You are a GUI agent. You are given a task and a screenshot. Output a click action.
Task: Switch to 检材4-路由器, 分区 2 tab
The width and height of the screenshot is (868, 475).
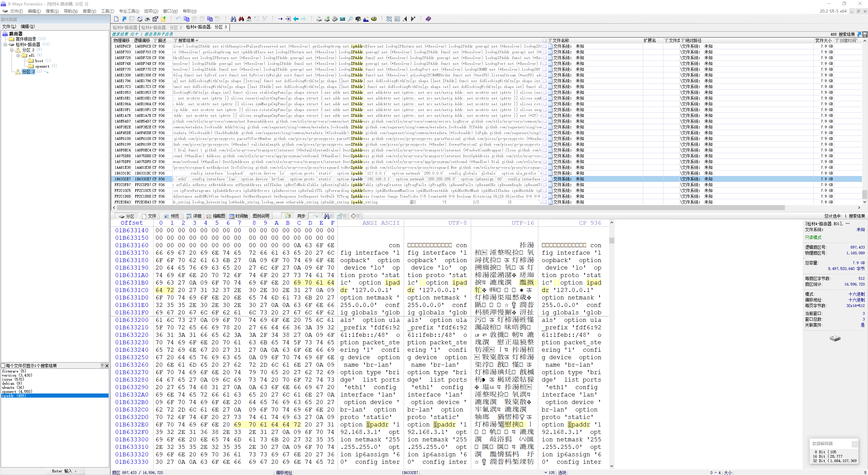(161, 28)
